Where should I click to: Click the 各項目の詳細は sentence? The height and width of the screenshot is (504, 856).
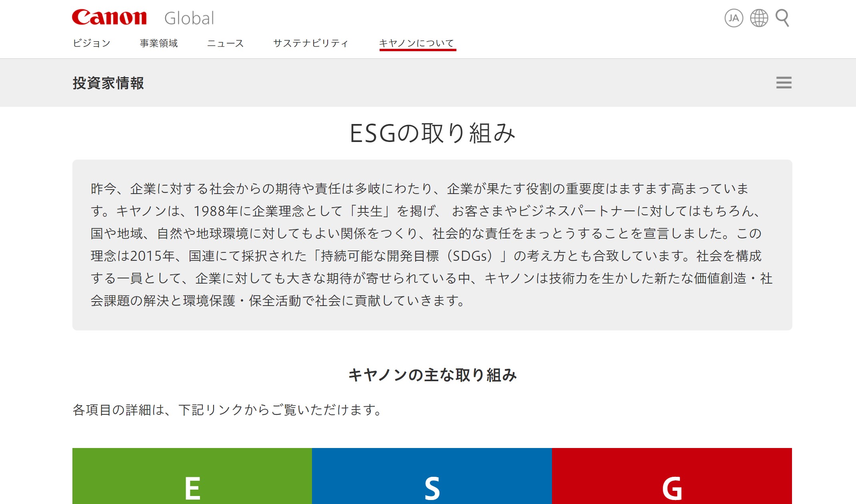coord(228,410)
